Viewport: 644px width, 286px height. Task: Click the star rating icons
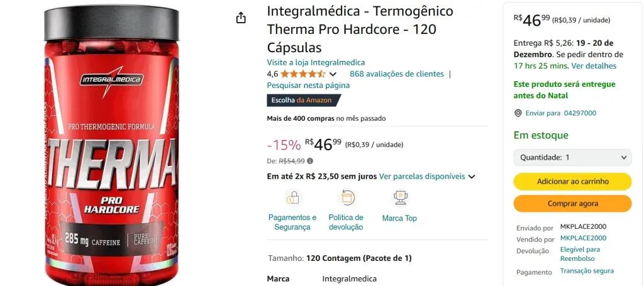[303, 74]
